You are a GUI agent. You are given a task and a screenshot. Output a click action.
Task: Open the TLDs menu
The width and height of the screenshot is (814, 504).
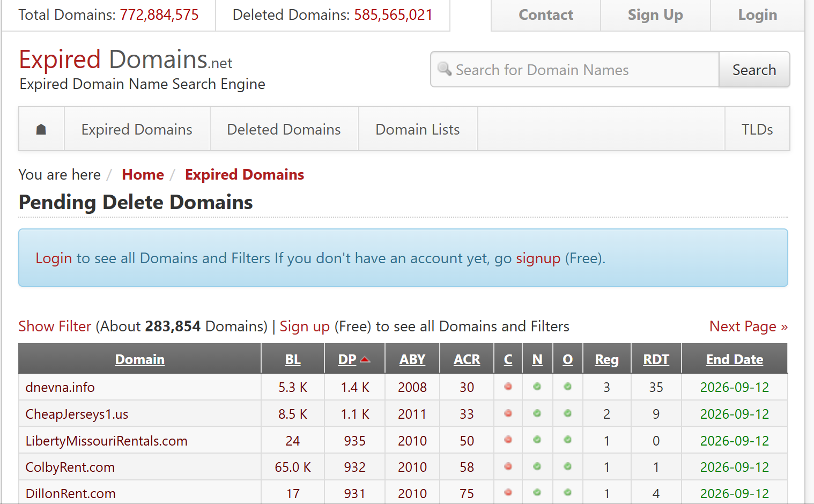757,129
